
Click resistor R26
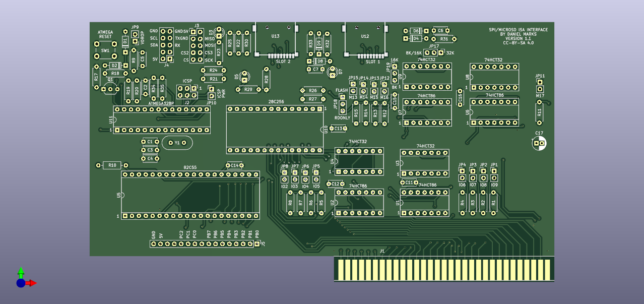(x=313, y=90)
